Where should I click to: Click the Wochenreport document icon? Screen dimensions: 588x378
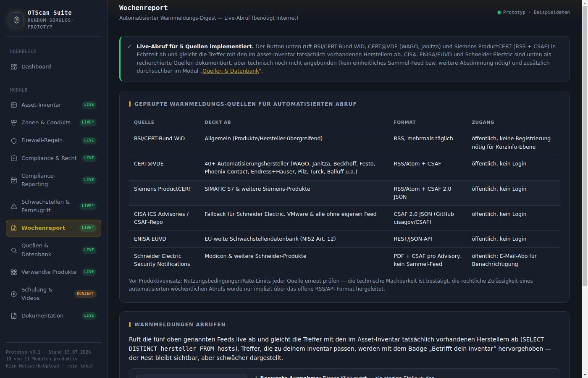tap(14, 228)
